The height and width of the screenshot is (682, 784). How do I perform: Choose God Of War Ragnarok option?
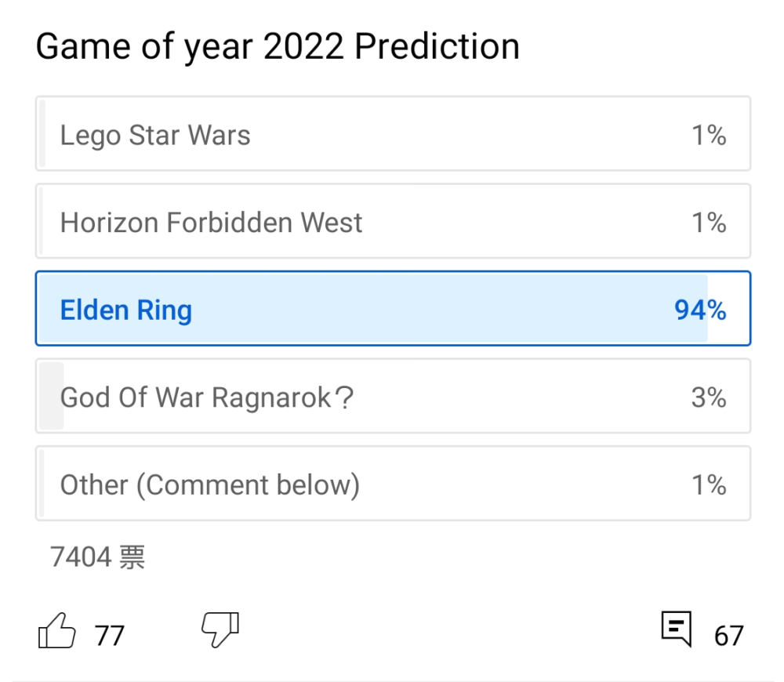click(x=393, y=396)
